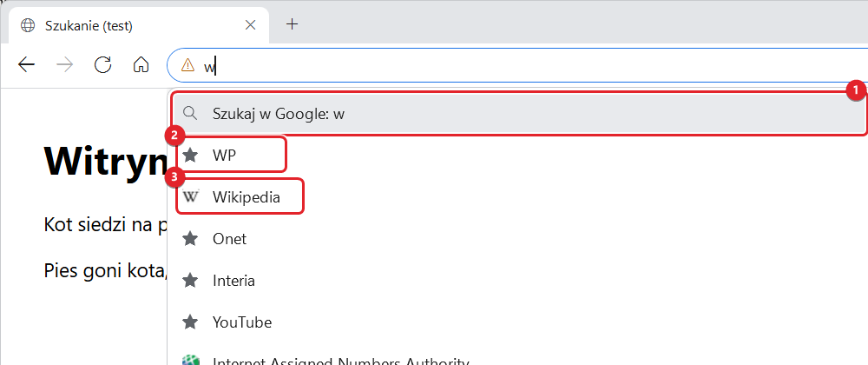Open a new tab with plus button

tap(292, 24)
